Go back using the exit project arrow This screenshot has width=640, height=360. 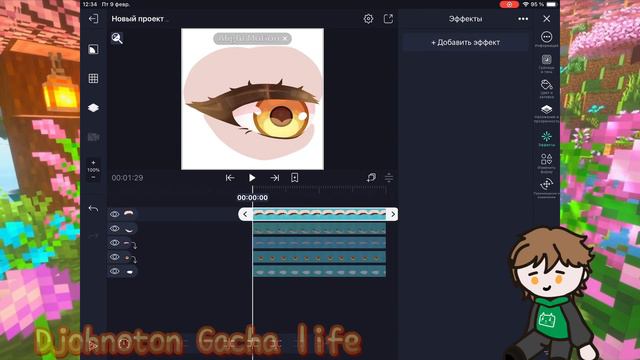pos(93,19)
